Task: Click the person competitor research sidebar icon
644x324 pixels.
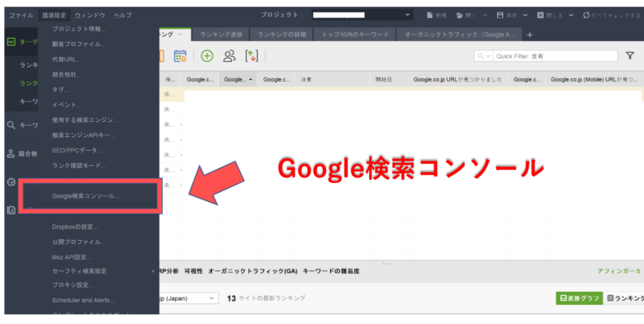Action: tap(11, 154)
